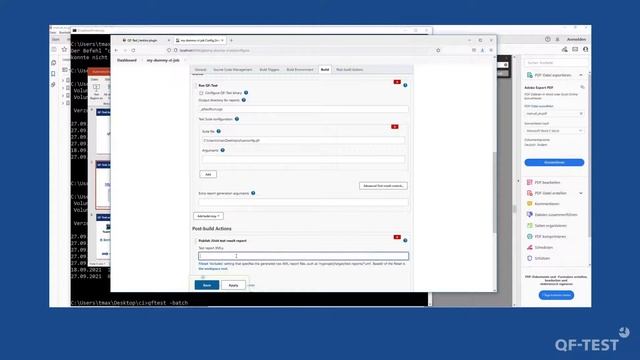Click the browser back arrow
Viewport: 640px width, 360px height.
(117, 50)
